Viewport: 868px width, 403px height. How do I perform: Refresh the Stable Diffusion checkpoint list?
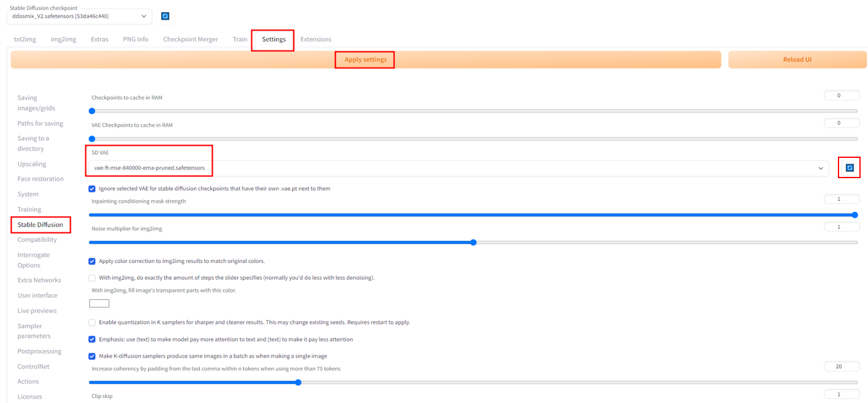click(x=165, y=16)
